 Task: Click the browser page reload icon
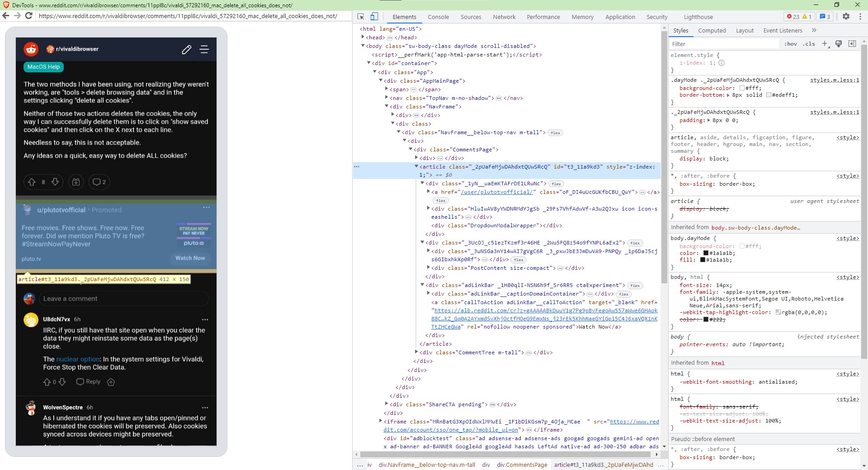tap(28, 17)
